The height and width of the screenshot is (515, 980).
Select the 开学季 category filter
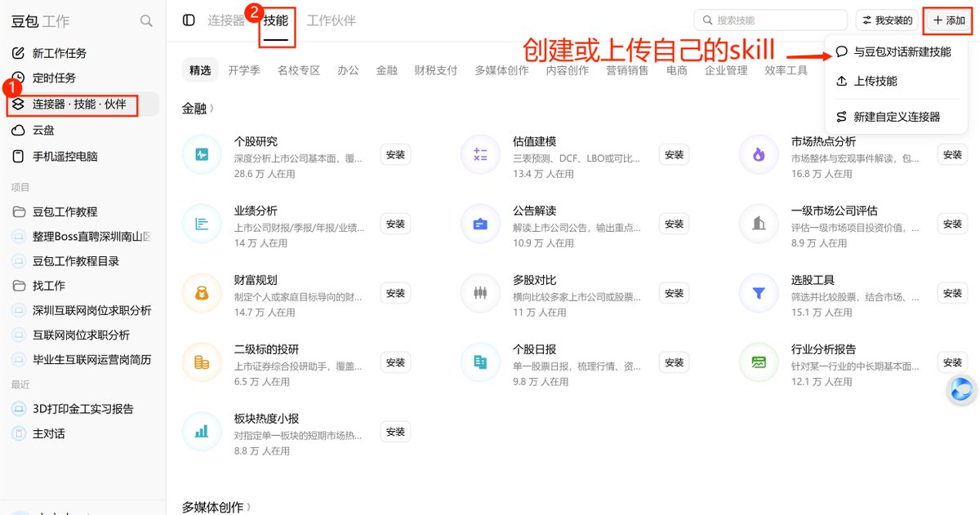point(244,70)
